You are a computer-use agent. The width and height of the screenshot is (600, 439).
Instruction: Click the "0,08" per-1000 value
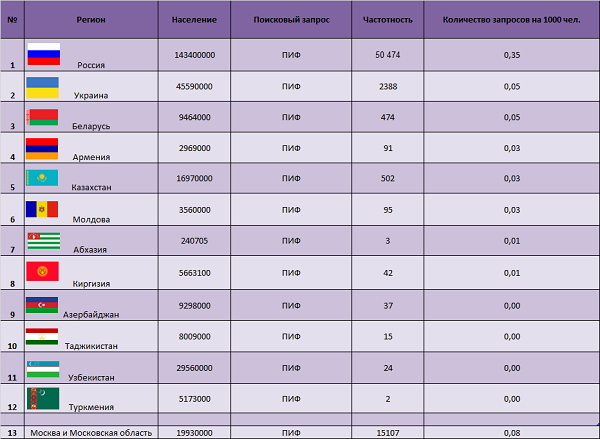512,433
